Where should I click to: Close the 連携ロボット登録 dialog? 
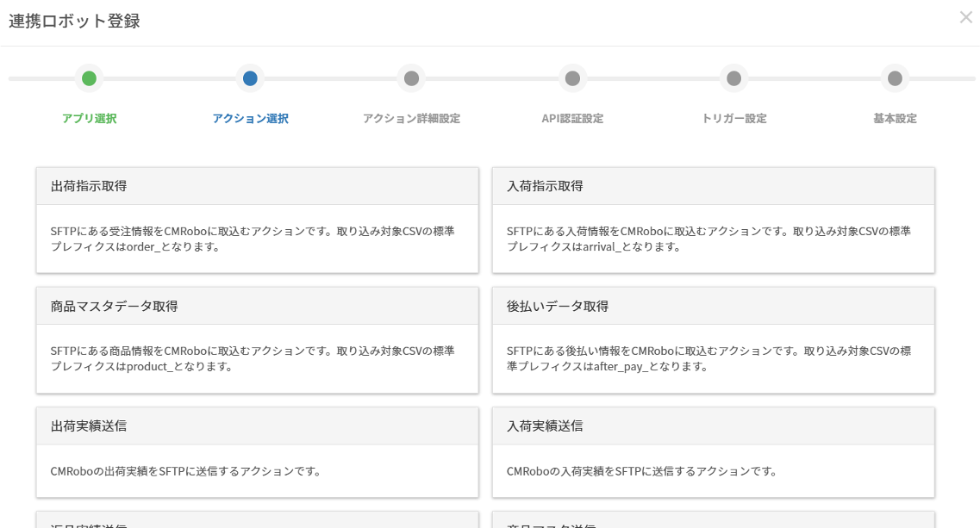click(x=965, y=18)
